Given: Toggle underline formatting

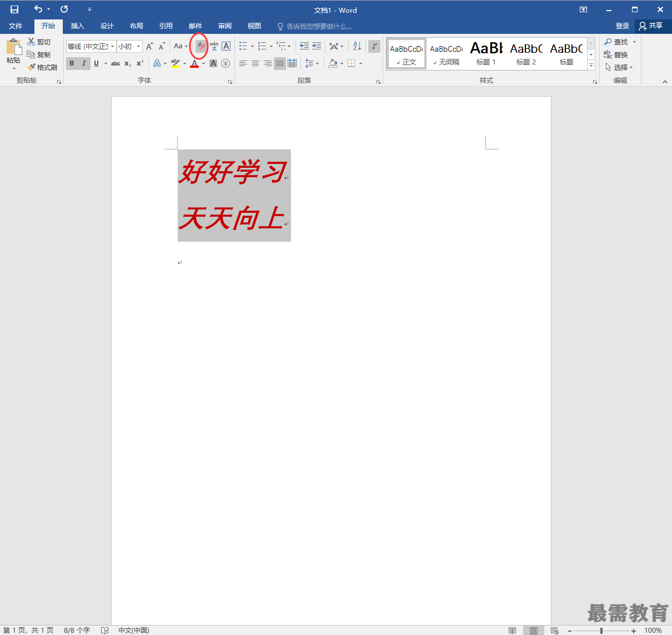Looking at the screenshot, I should click(x=96, y=63).
